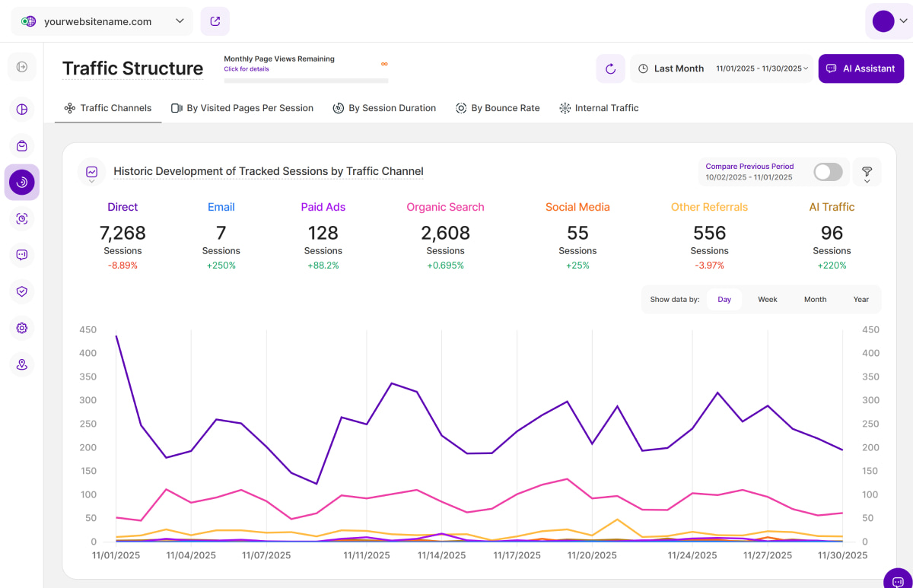Click the filter funnel icon
Image resolution: width=913 pixels, height=588 pixels.
[x=867, y=172]
